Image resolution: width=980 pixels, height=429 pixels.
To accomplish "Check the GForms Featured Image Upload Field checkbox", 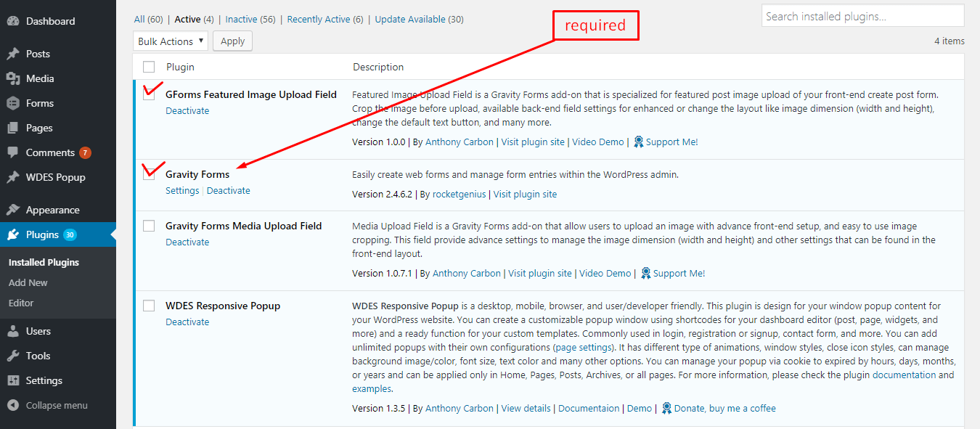I will (149, 94).
